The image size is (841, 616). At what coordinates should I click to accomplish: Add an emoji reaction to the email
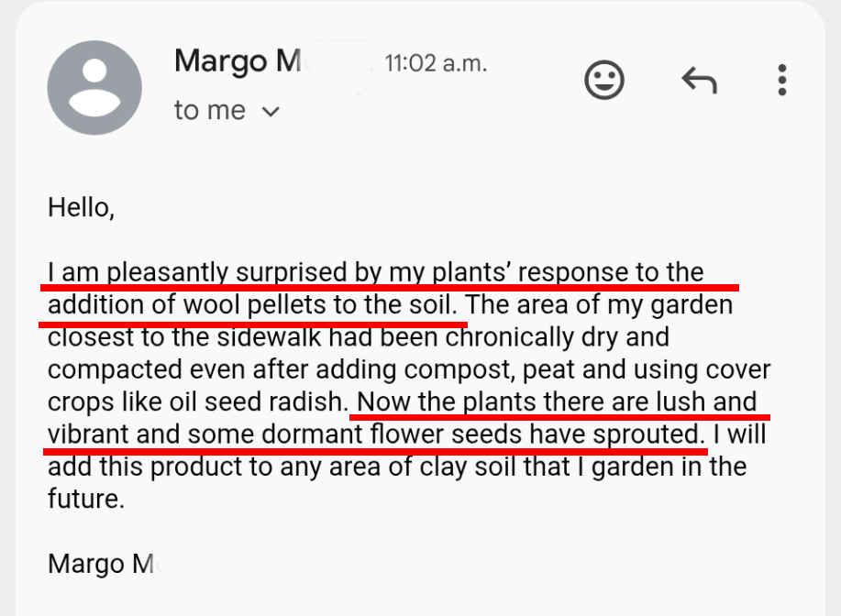pos(604,80)
